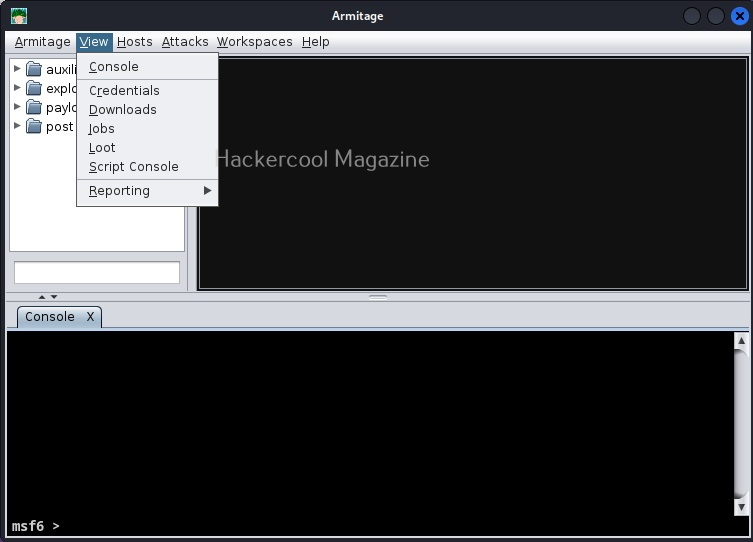Image resolution: width=753 pixels, height=542 pixels.
Task: Expand the auxiliary module tree node
Action: point(17,69)
